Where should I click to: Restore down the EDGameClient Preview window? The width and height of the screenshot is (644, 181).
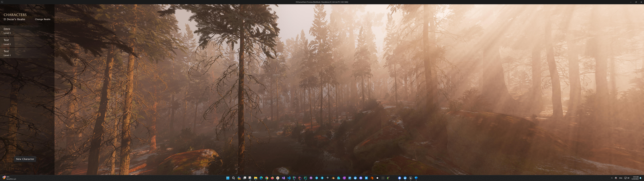pos(636,2)
